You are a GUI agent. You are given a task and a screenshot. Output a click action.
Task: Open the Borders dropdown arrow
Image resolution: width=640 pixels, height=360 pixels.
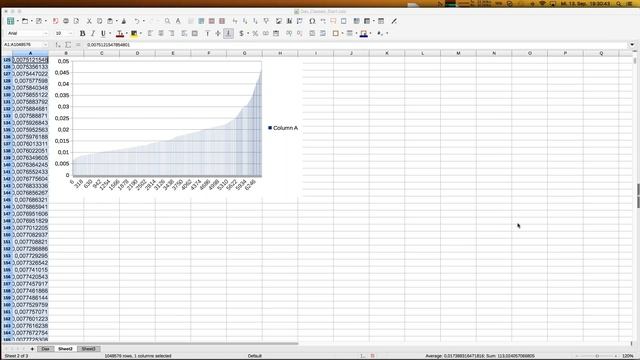coord(342,33)
